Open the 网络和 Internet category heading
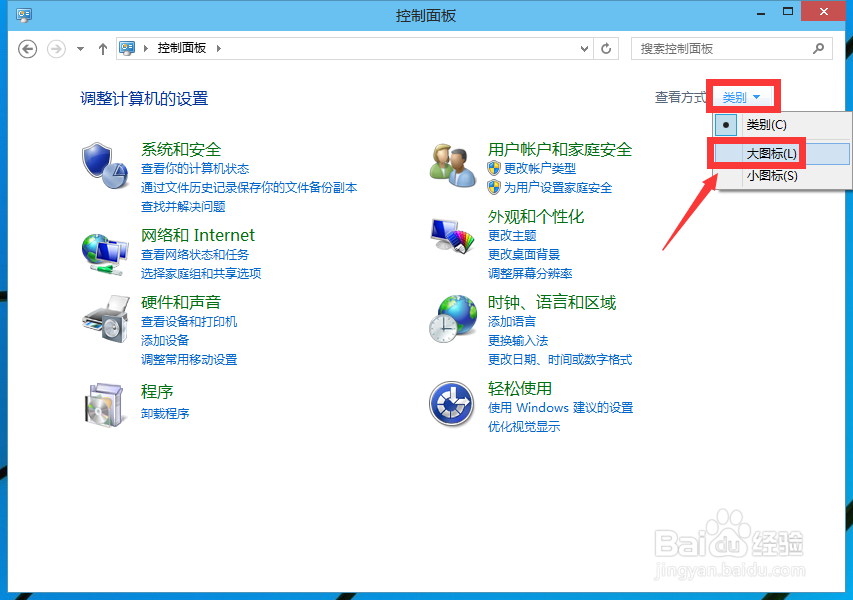The image size is (853, 600). coord(197,235)
